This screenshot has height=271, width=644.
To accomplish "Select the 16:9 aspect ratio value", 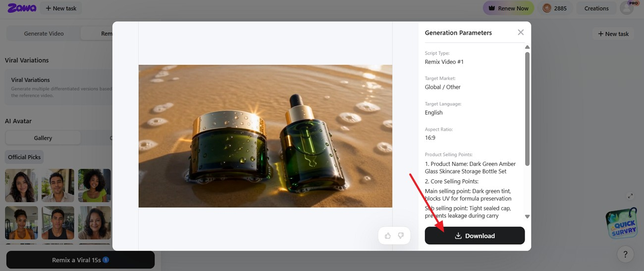I will [430, 138].
